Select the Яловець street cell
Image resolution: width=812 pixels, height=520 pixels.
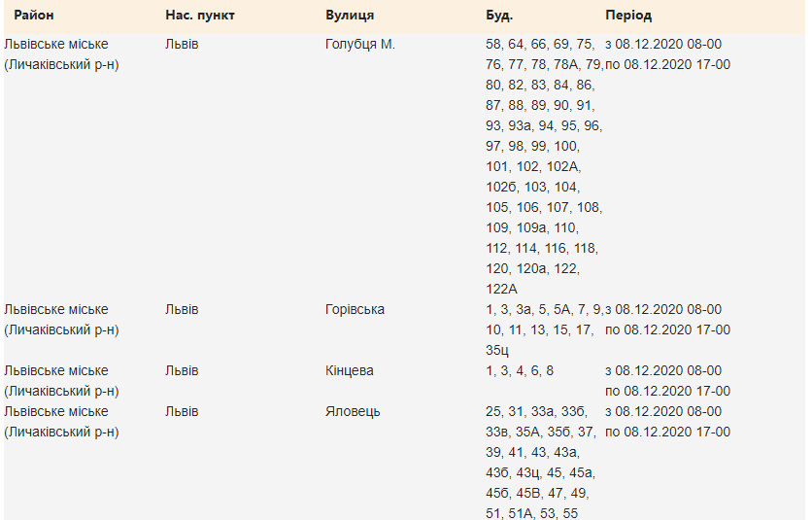pos(353,411)
